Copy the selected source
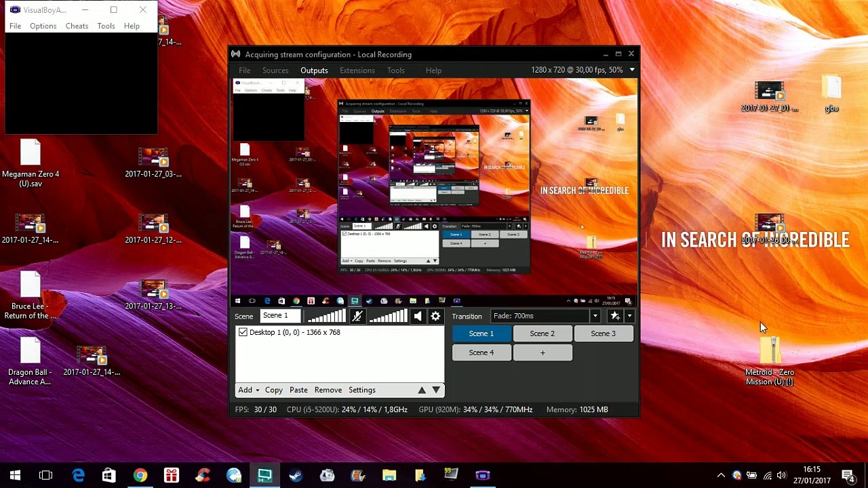This screenshot has width=868, height=488. [274, 390]
